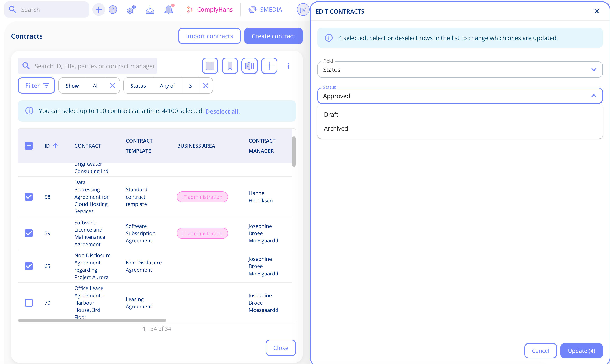
Task: Uncheck contract 65 checkbox
Action: 29,266
